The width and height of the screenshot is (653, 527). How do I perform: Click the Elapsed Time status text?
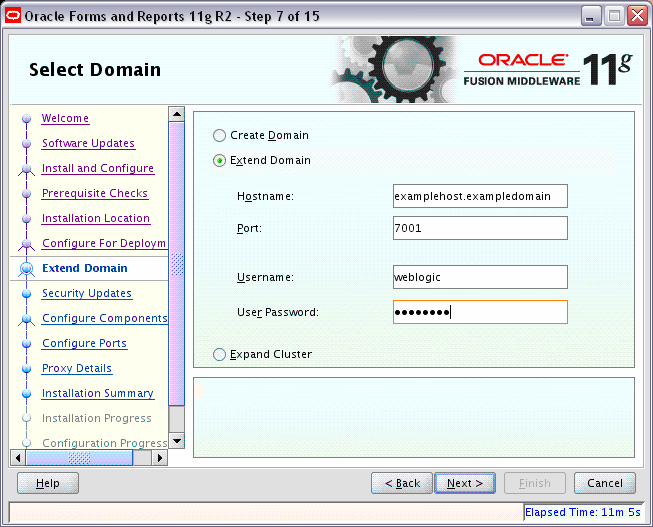582,512
